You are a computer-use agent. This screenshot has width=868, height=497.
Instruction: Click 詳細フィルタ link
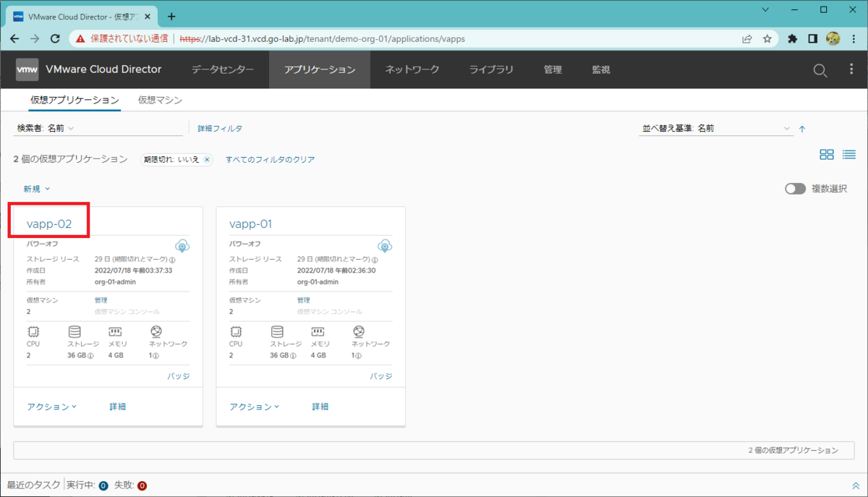[x=220, y=128]
